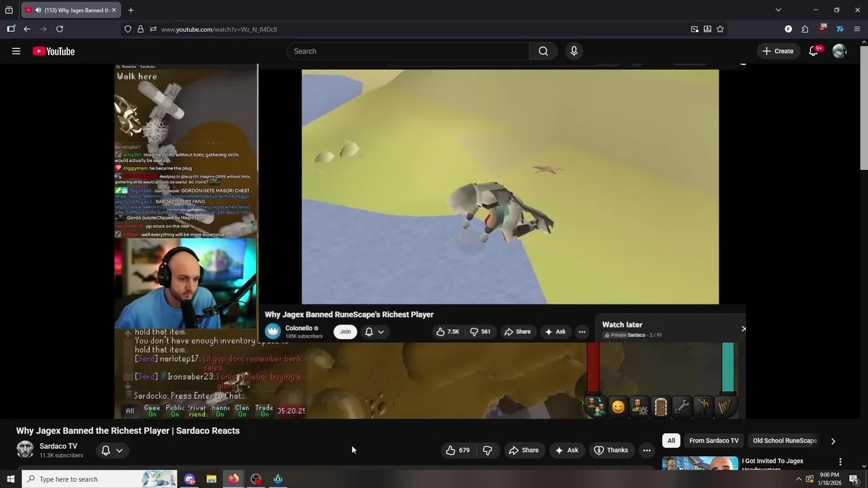Go to the YouTube home logo
This screenshot has height=488, width=868.
[54, 52]
